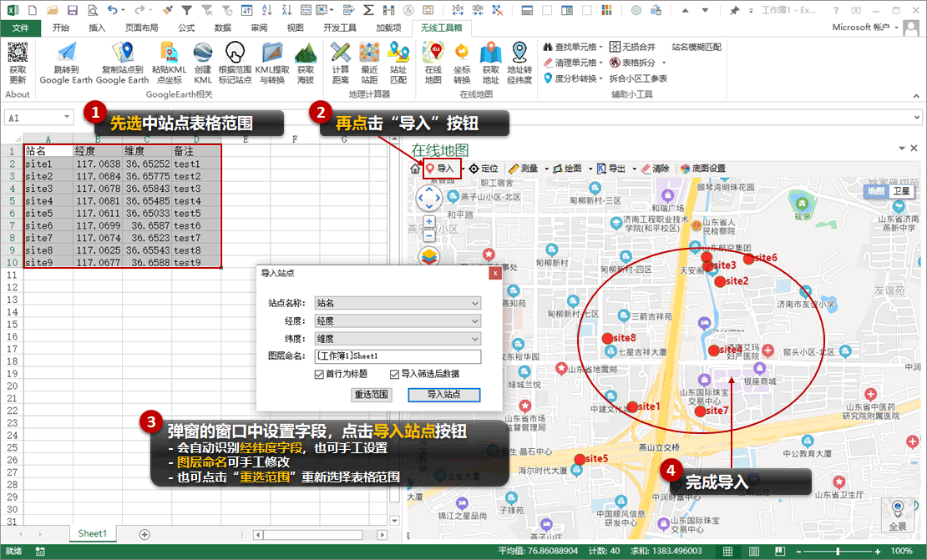
Task: Click the 重选范围 button
Action: 372,395
